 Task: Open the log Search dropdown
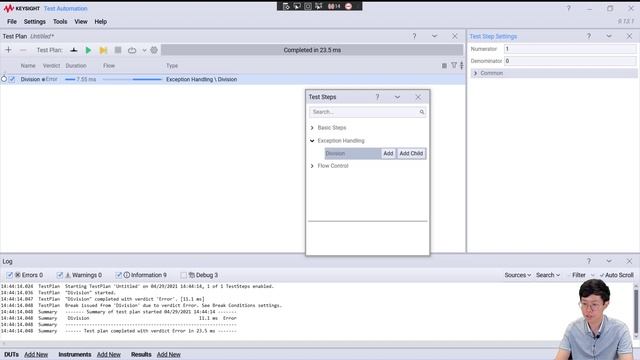[548, 275]
